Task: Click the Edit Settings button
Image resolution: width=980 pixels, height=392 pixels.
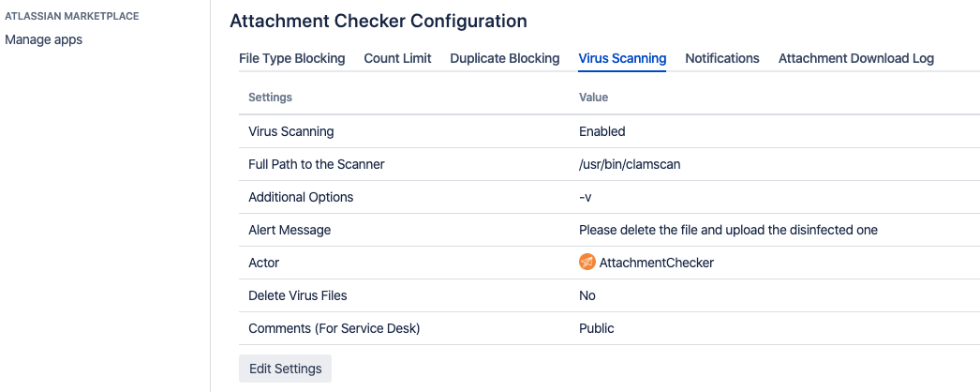Action: (285, 369)
